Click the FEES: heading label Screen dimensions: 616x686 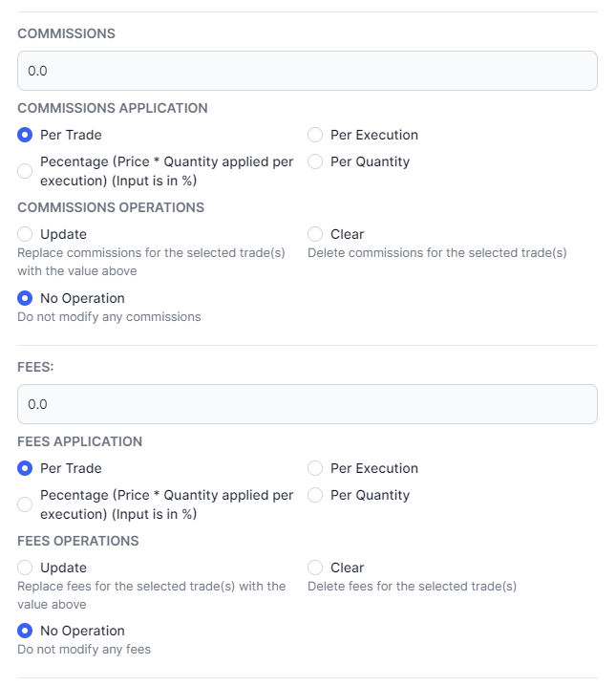[36, 367]
